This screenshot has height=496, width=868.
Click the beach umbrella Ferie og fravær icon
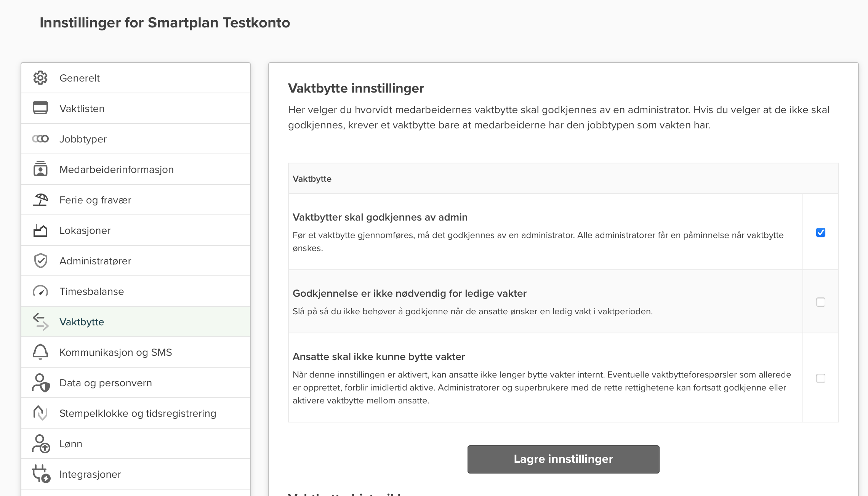click(40, 200)
